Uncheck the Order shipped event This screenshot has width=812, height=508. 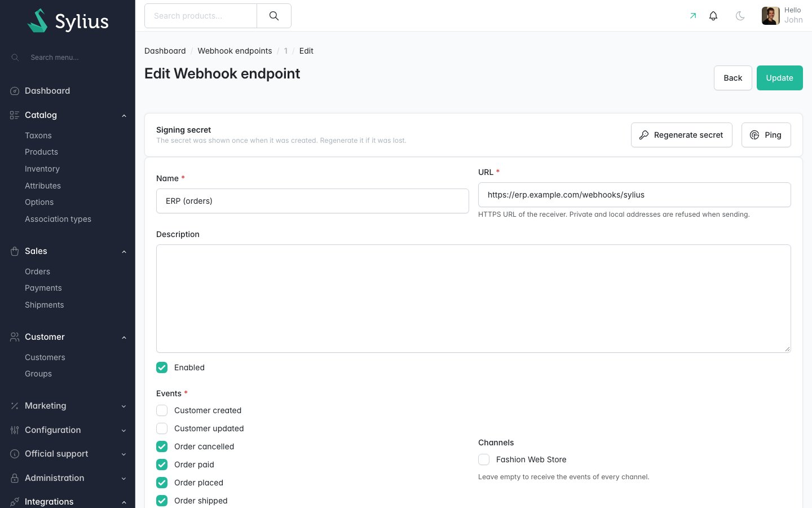(162, 501)
